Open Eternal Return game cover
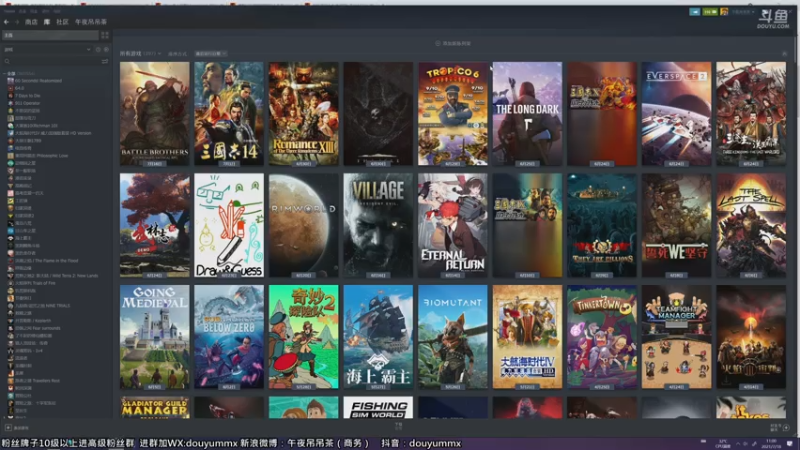Screen dimensions: 800x450 click(x=453, y=225)
